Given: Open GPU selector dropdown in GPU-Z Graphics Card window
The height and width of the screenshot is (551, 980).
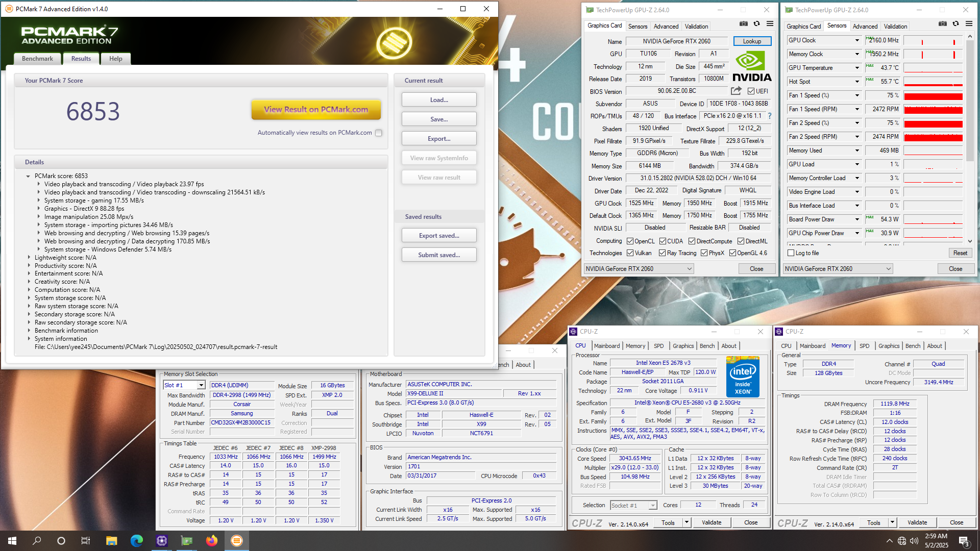Looking at the screenshot, I should point(639,269).
